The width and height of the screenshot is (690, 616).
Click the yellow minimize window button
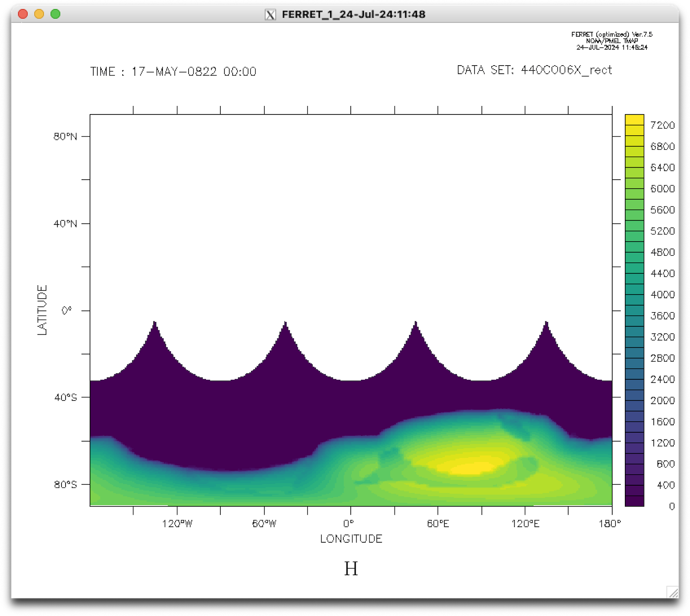pos(39,14)
